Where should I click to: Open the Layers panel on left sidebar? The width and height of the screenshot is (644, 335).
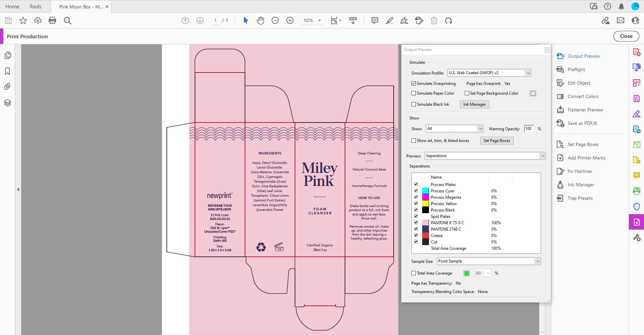(8, 103)
